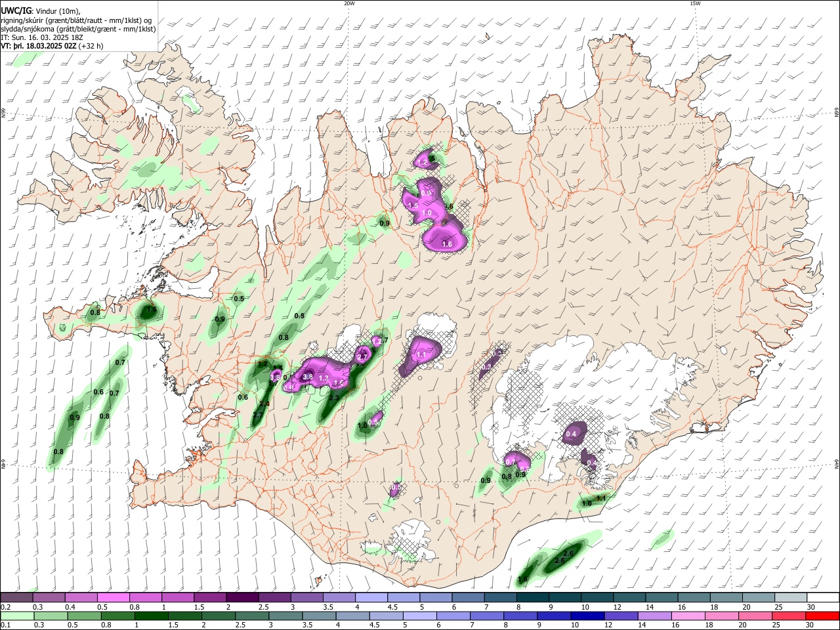Select violet swatch between 12 and 14, lower row

pos(621,616)
